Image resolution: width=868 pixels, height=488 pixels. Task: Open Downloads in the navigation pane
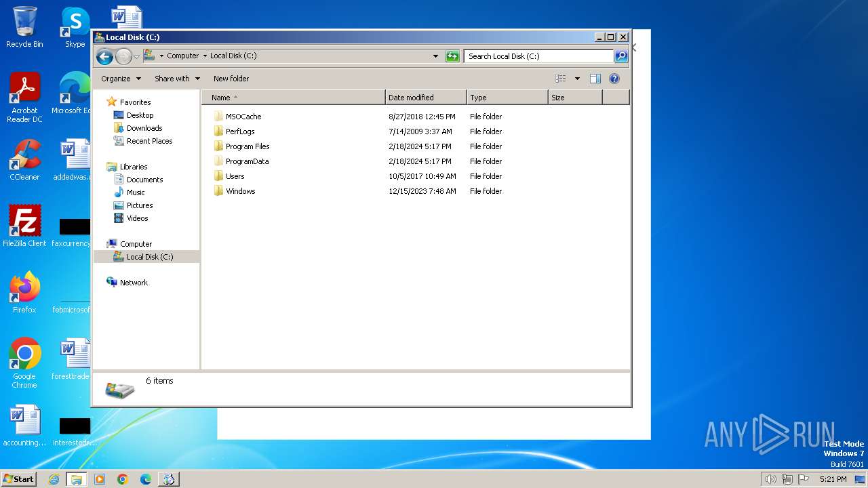pos(144,128)
